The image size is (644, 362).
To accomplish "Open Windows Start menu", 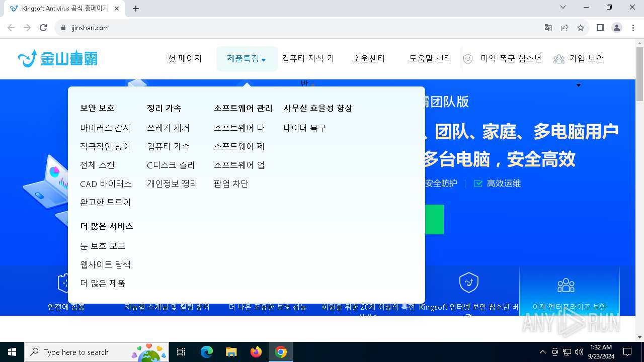I will pos(12,352).
